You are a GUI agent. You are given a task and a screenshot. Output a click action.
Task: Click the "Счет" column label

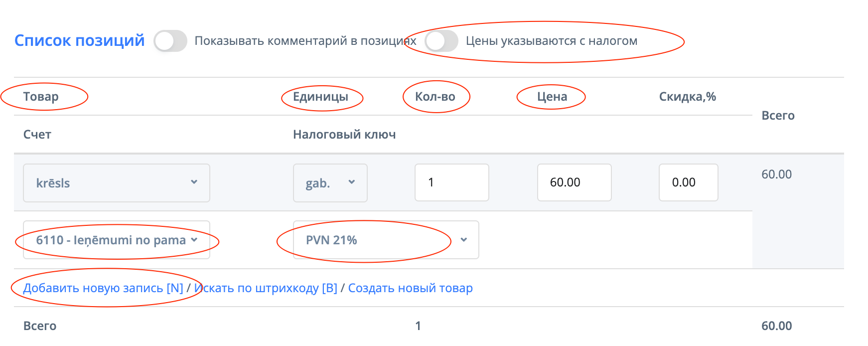(x=37, y=135)
